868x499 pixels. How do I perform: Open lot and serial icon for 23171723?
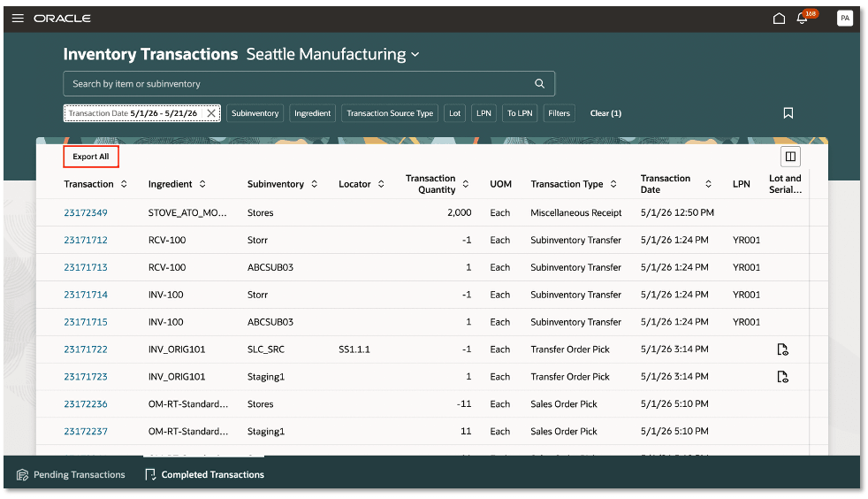pos(782,377)
